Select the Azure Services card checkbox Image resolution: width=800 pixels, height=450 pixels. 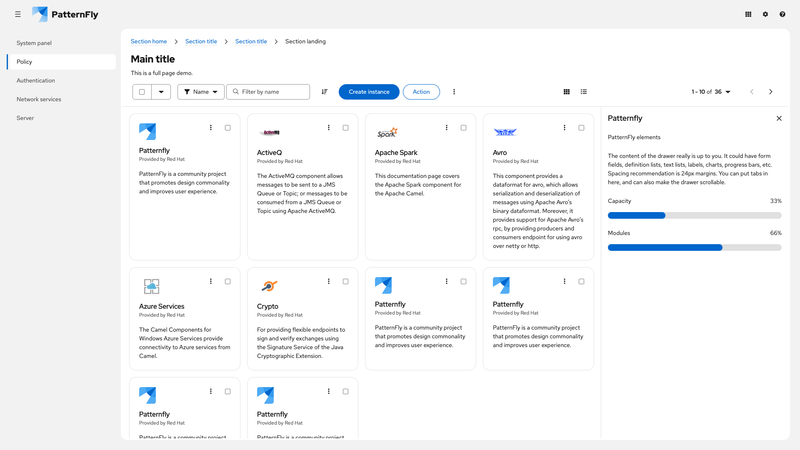228,281
